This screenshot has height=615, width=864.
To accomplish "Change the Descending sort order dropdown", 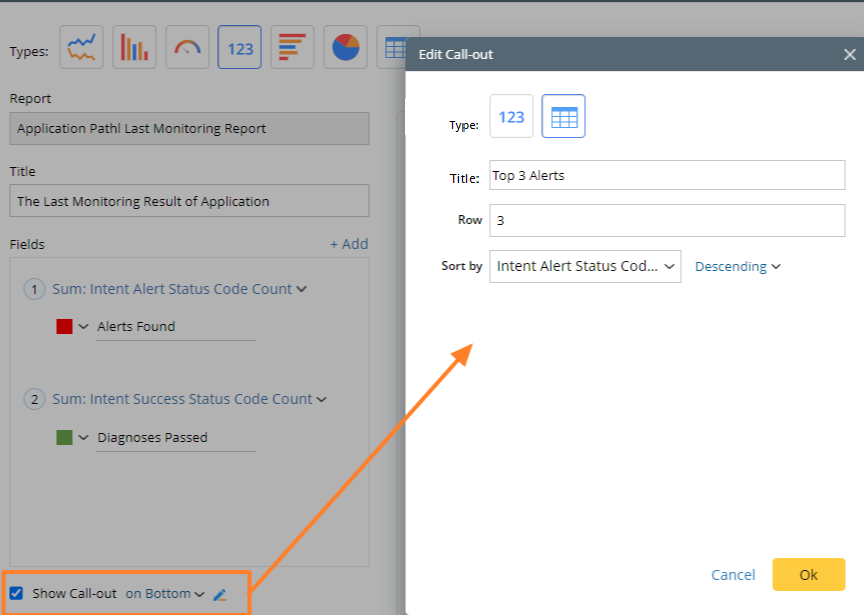I will pos(737,267).
